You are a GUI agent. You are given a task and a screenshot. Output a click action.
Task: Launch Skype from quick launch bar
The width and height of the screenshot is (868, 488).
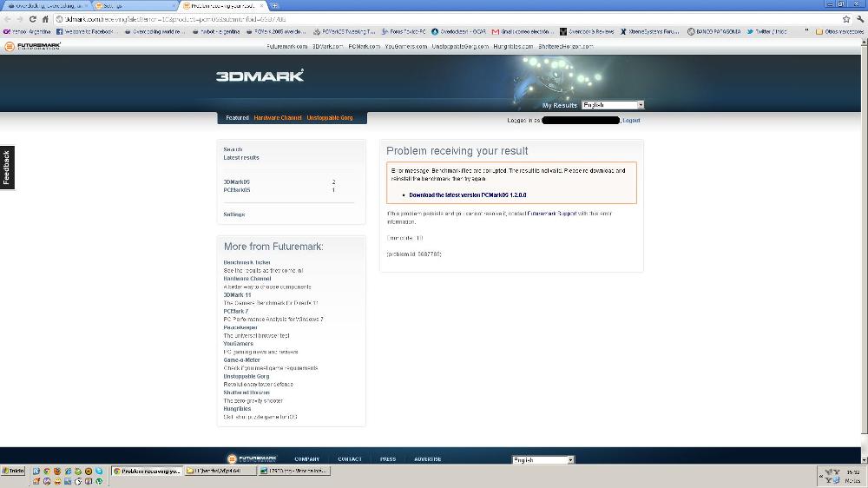[99, 472]
